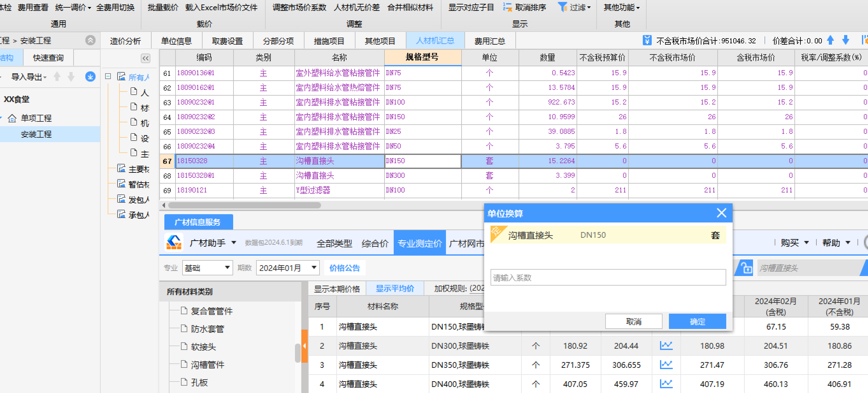The image size is (868, 393).
Task: Select 防水套管 in the material category list
Action: (207, 329)
